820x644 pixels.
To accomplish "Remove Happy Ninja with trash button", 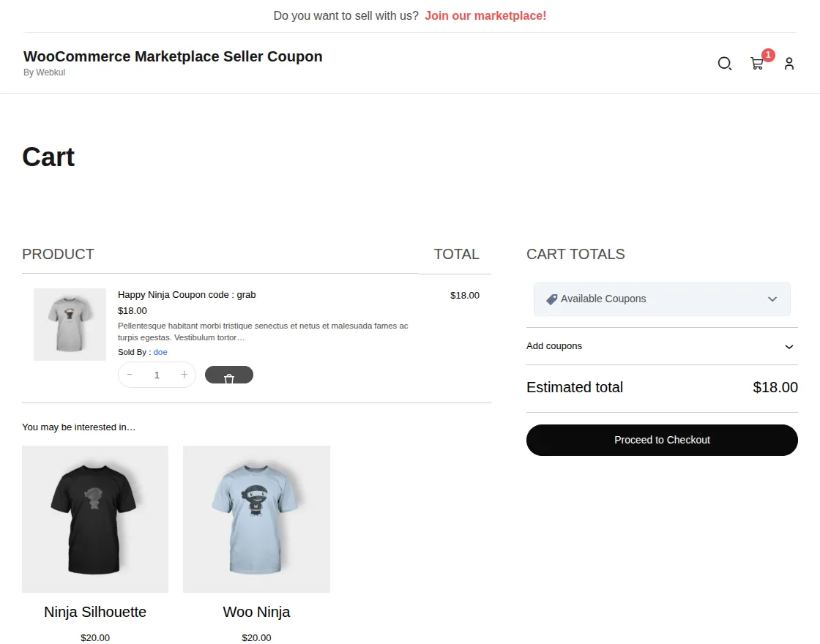I will pyautogui.click(x=229, y=375).
